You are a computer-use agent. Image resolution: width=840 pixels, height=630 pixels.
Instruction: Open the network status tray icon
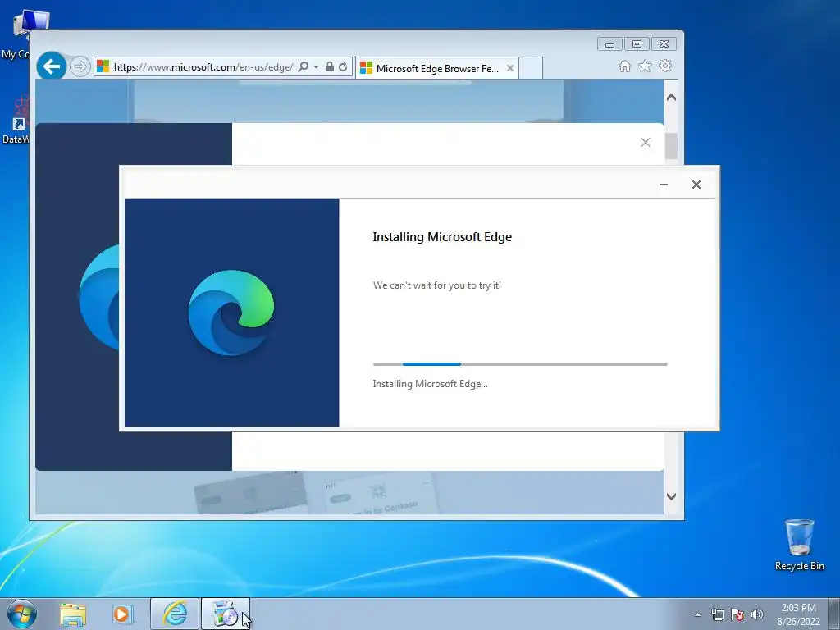pos(717,614)
